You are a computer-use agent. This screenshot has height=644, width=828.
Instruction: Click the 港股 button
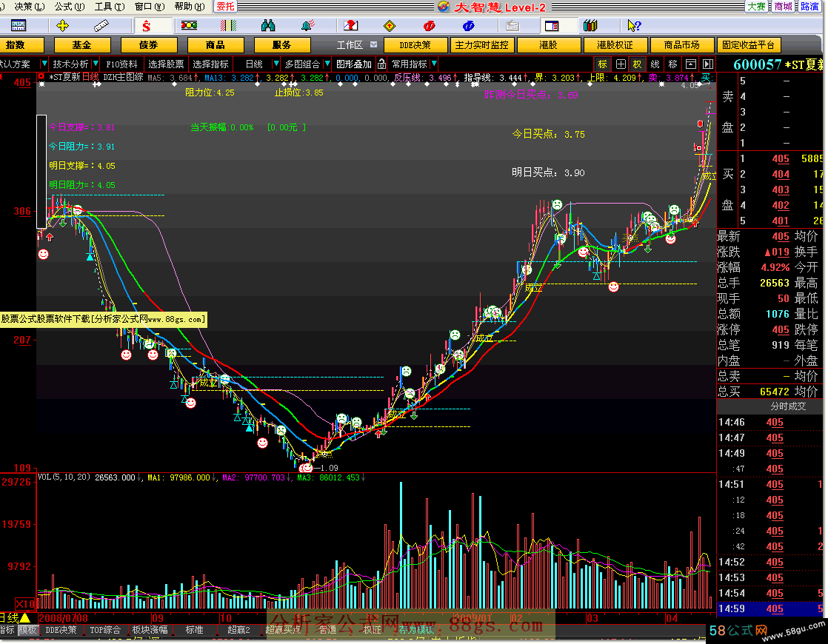tap(548, 45)
